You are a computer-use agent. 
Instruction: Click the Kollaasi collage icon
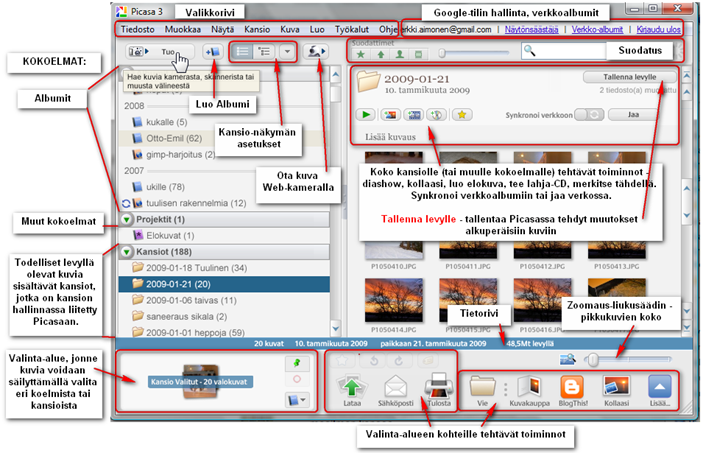click(616, 390)
